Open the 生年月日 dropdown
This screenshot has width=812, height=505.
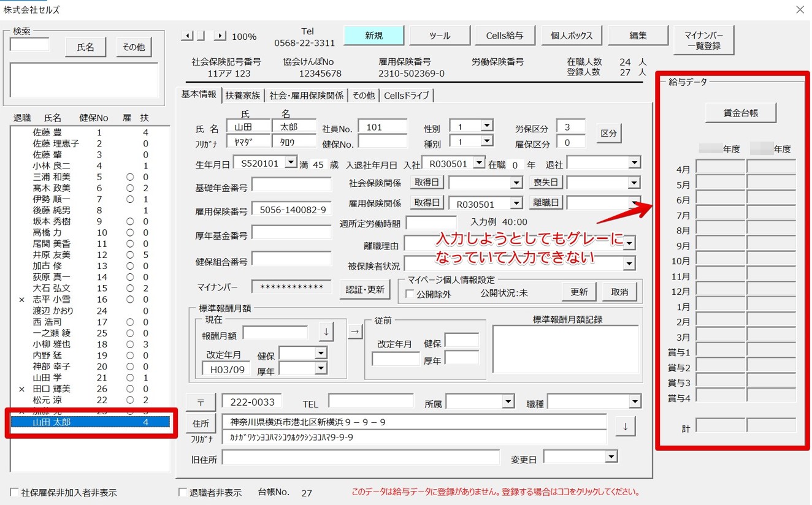[x=290, y=163]
